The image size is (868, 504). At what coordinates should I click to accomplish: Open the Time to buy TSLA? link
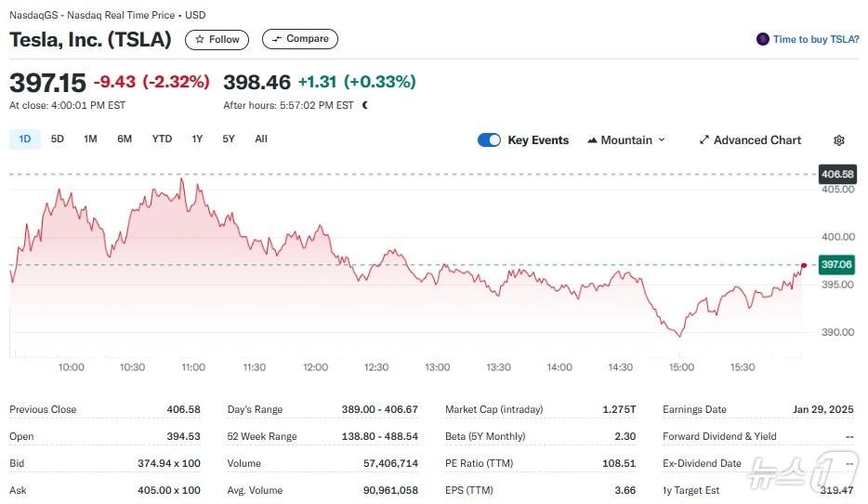tap(815, 39)
